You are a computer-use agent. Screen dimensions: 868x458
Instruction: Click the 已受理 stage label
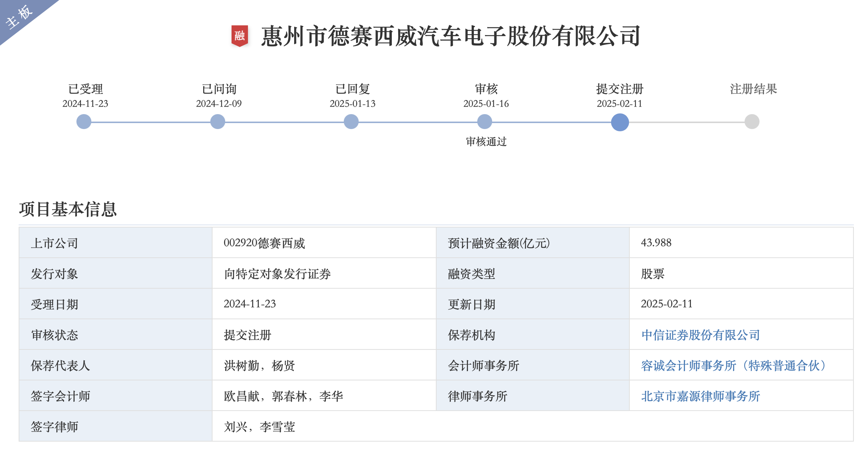[x=85, y=89]
